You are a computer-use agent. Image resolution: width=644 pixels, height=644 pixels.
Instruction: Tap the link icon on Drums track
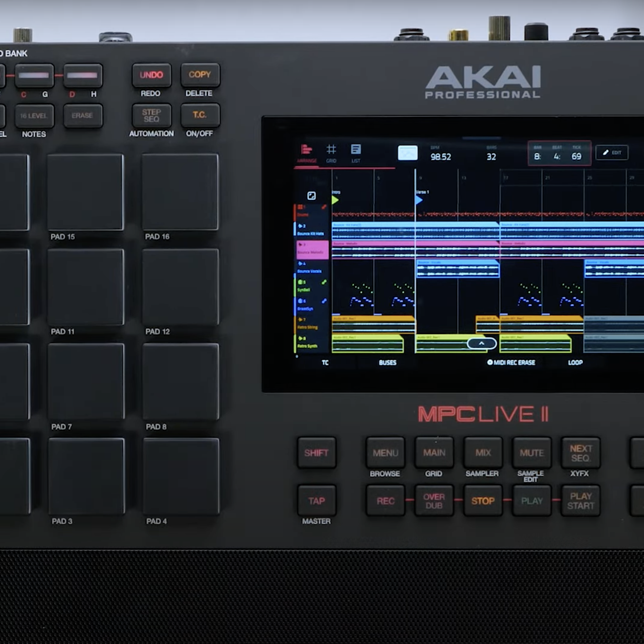click(324, 207)
